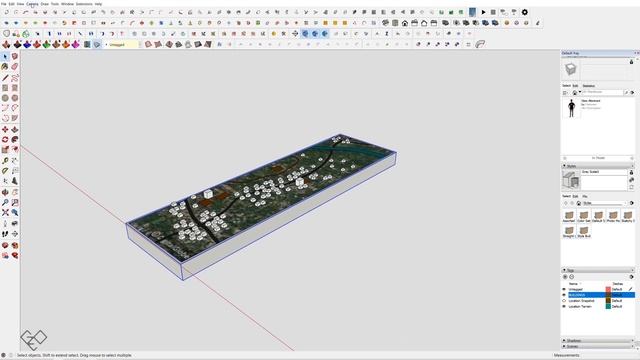Select the Circle tool

pos(5,98)
